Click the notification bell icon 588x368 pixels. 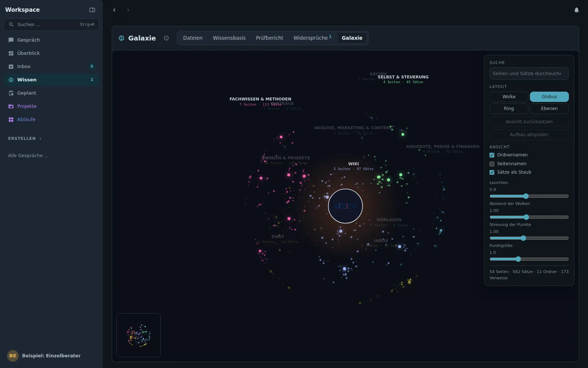coord(577,10)
